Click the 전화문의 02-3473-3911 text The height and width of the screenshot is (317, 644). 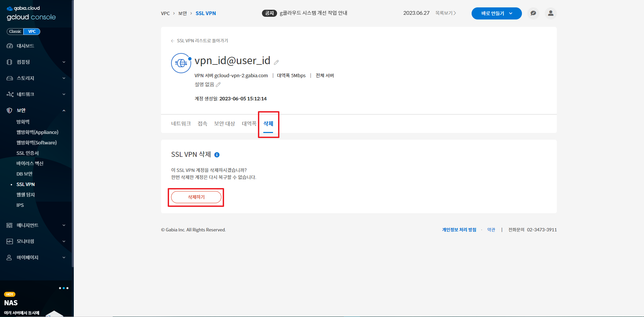[532, 230]
